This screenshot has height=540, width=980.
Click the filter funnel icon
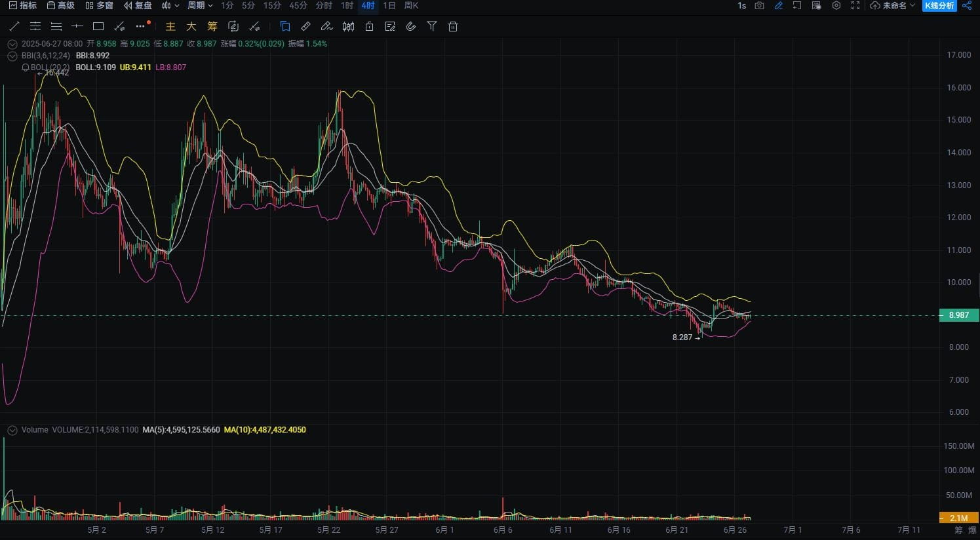pyautogui.click(x=432, y=26)
